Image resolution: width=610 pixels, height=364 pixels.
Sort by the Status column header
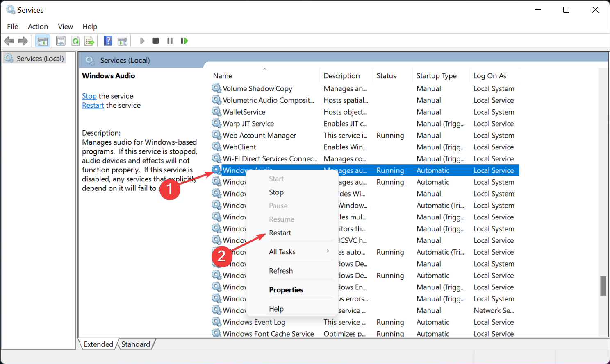(392, 76)
